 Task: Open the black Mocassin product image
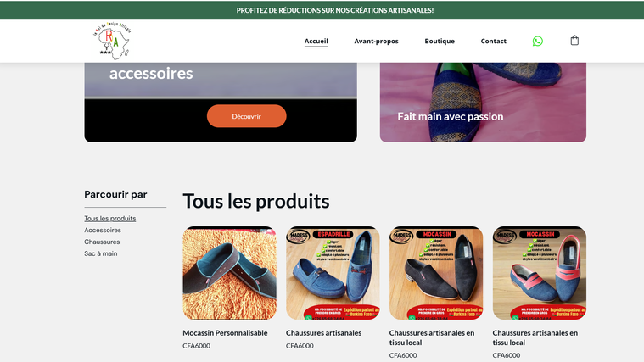436,273
